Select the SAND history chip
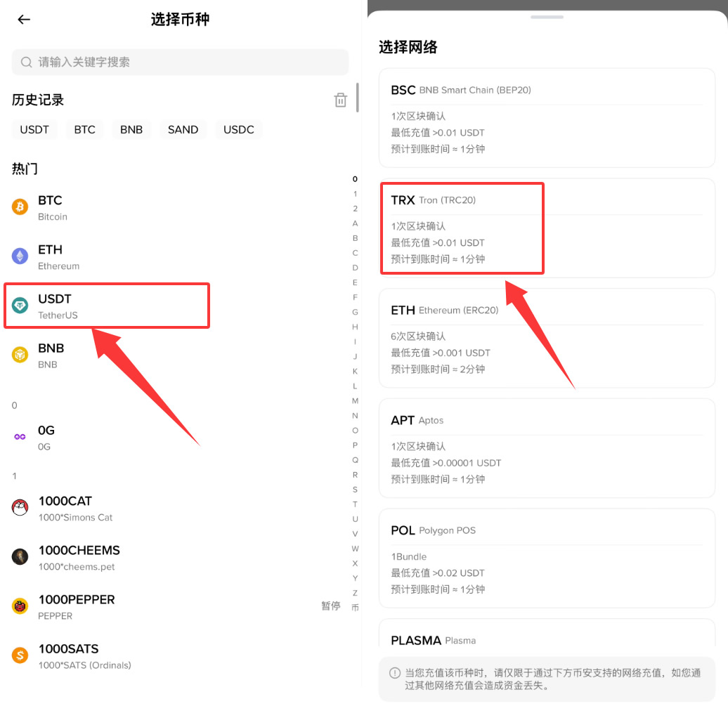 tap(183, 129)
